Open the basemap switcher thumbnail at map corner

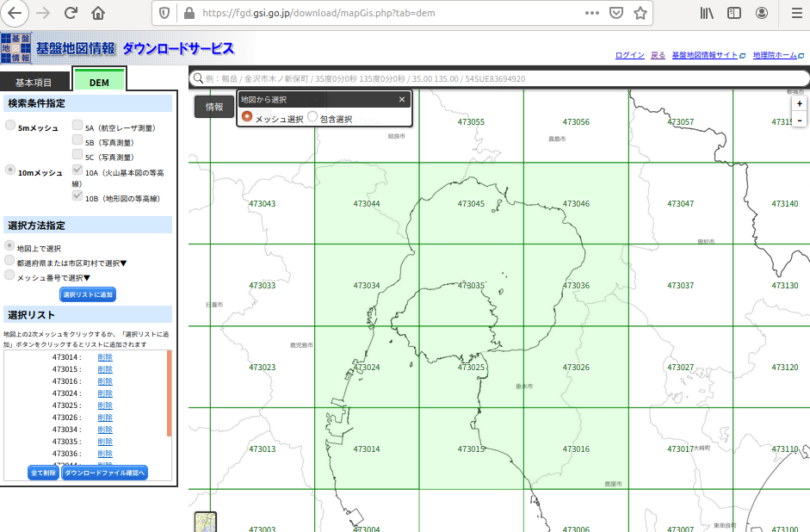tap(206, 521)
